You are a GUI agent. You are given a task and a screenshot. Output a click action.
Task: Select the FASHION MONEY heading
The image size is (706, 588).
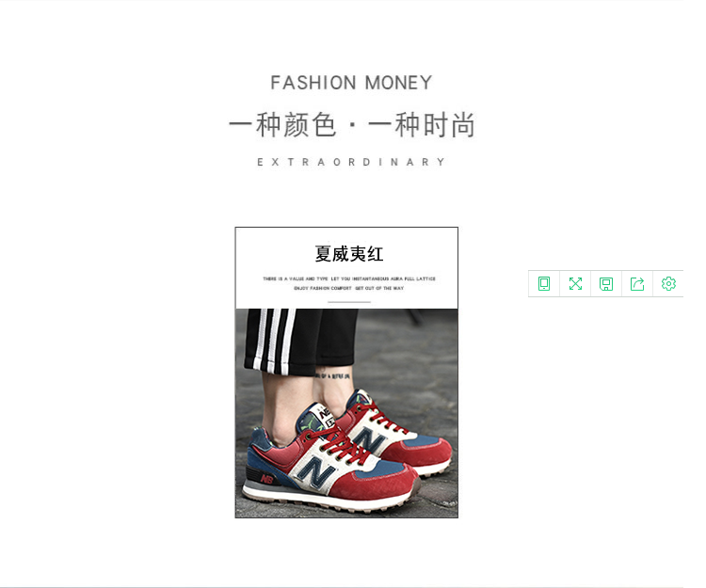point(351,83)
